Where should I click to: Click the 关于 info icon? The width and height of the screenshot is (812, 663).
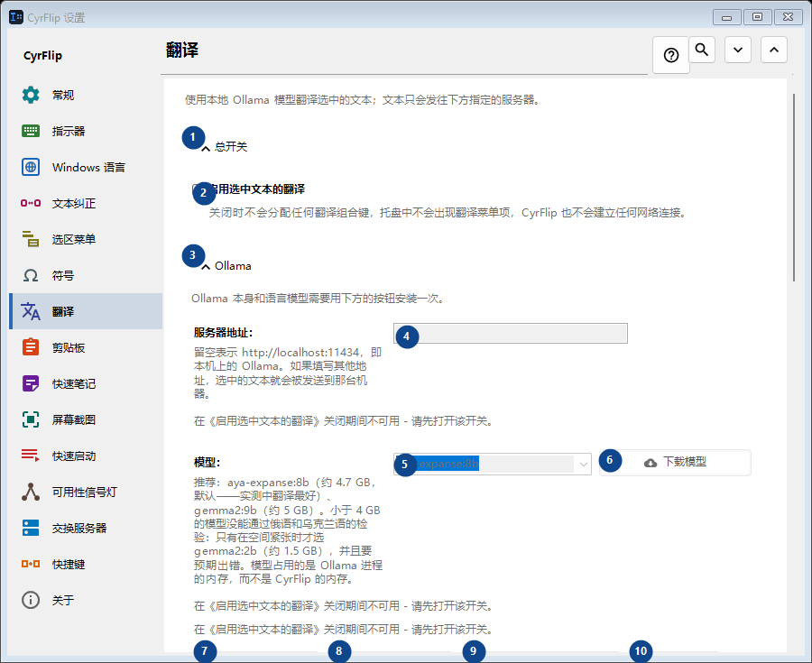pyautogui.click(x=31, y=600)
